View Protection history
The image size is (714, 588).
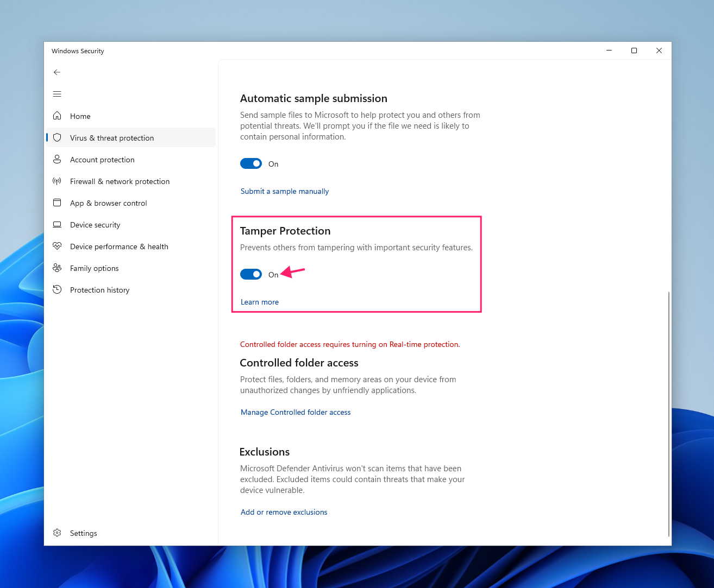tap(131, 289)
